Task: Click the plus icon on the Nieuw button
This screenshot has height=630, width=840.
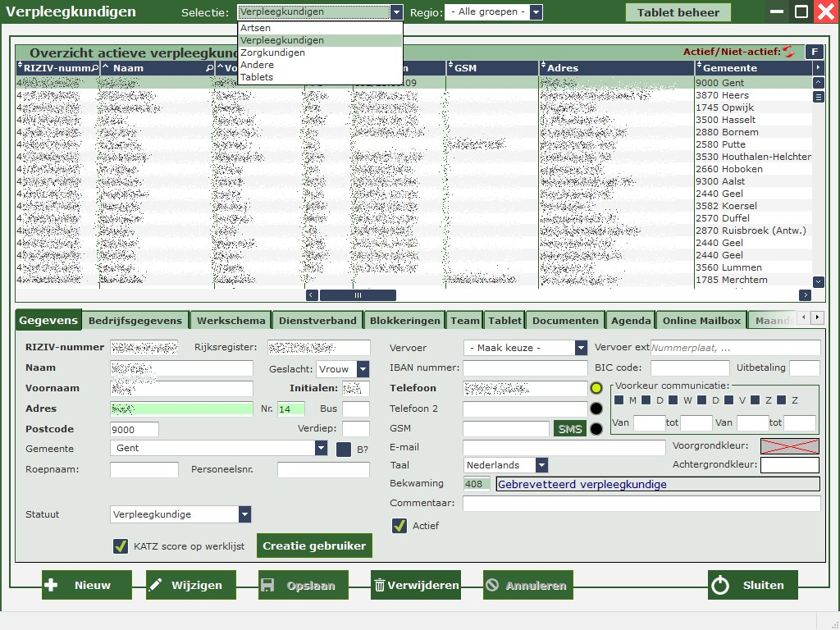Action: pyautogui.click(x=51, y=585)
